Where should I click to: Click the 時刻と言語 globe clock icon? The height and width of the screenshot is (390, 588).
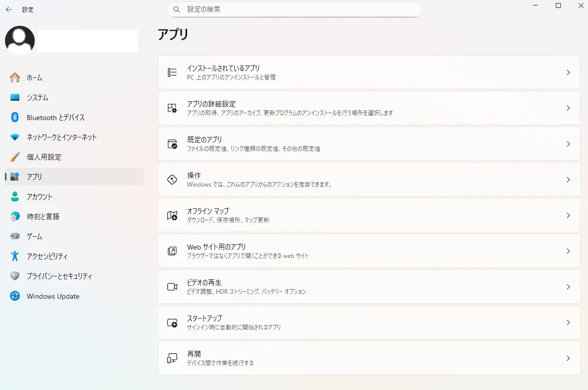[15, 216]
